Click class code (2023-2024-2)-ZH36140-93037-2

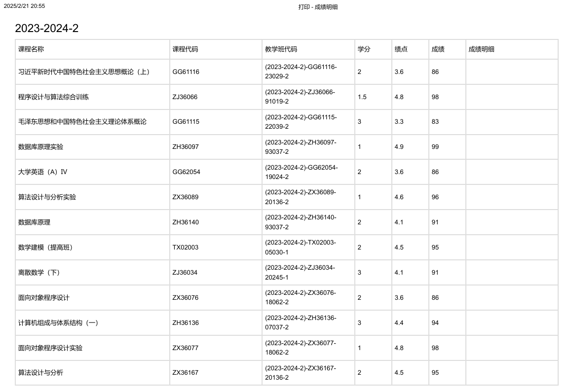click(x=301, y=222)
